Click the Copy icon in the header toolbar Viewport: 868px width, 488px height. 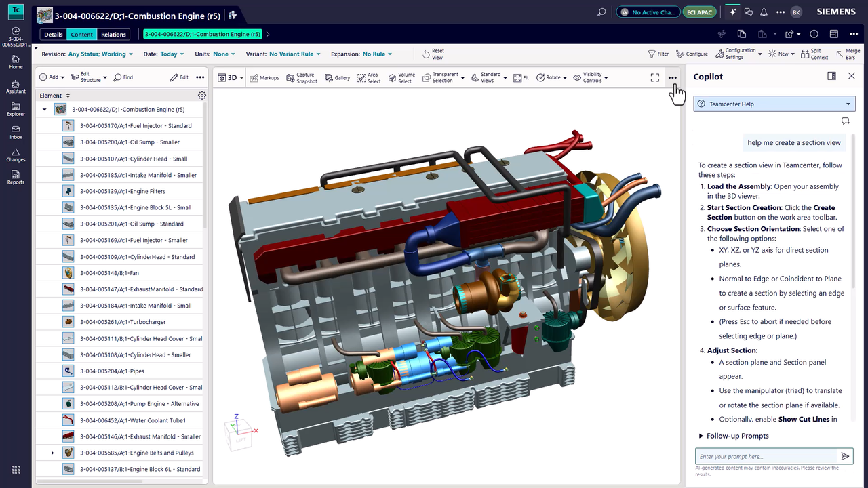point(742,34)
